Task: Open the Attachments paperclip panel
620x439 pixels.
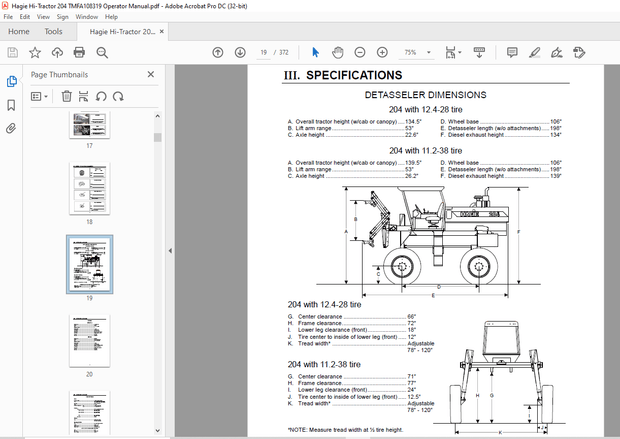Action: click(11, 129)
